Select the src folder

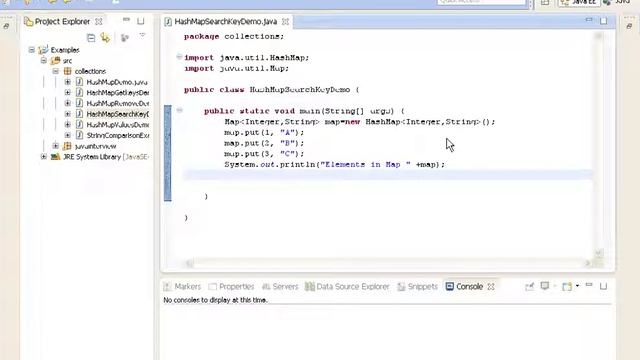point(67,60)
